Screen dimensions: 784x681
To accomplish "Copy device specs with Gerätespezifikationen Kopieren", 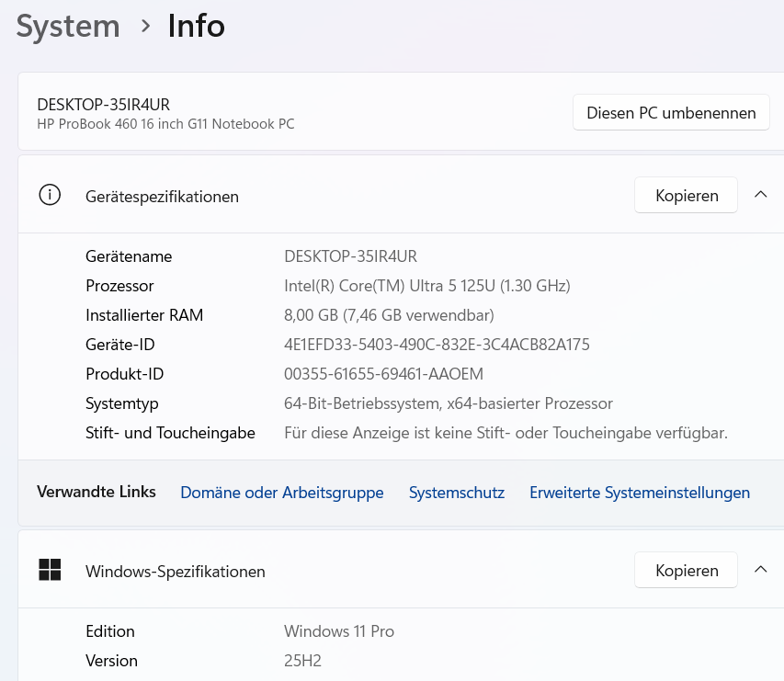I will pyautogui.click(x=686, y=195).
